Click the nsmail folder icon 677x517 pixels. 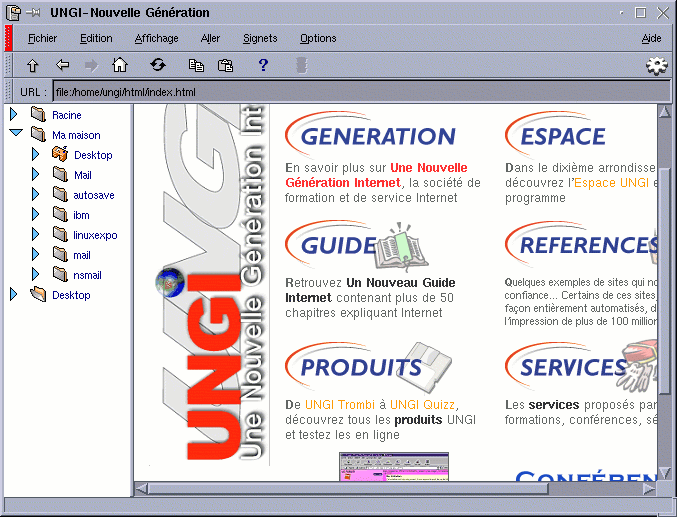(60, 274)
